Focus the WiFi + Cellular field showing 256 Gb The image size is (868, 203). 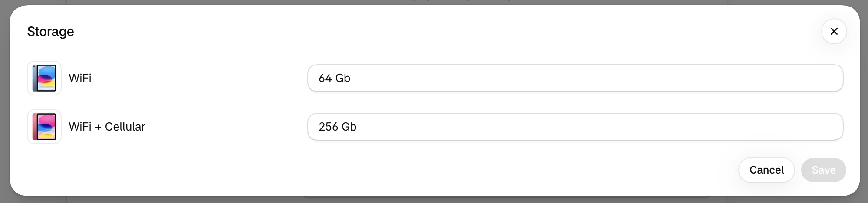(x=575, y=127)
